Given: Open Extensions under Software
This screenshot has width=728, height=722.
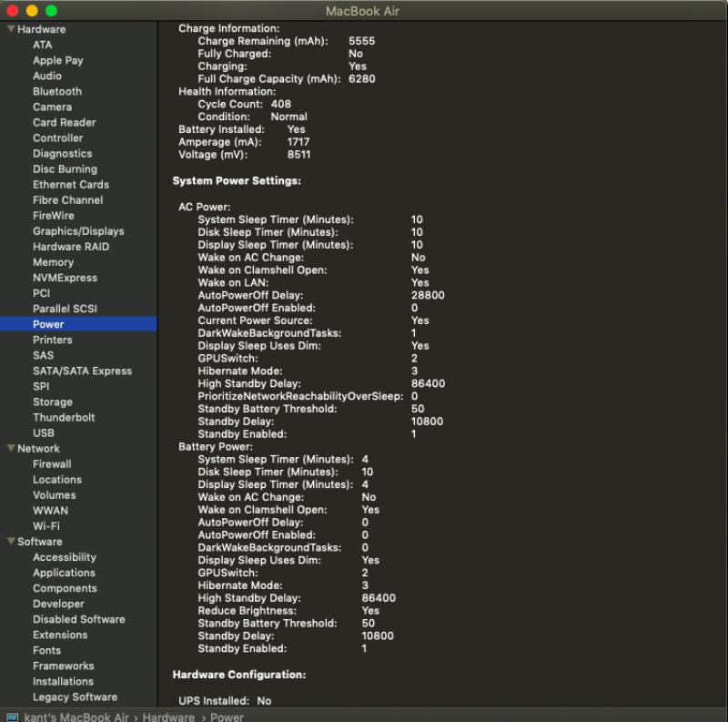Looking at the screenshot, I should pos(60,635).
